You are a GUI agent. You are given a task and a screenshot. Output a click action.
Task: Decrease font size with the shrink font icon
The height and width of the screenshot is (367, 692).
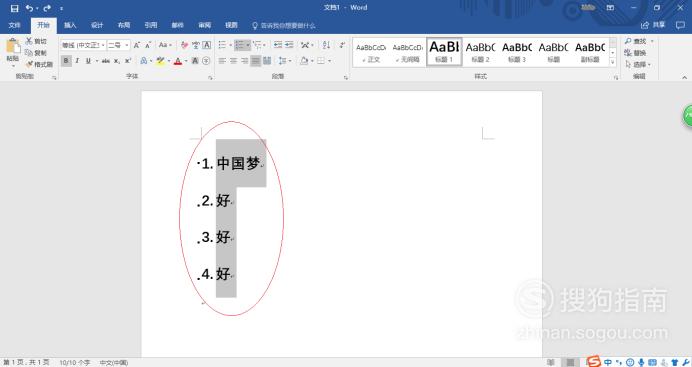coord(148,45)
